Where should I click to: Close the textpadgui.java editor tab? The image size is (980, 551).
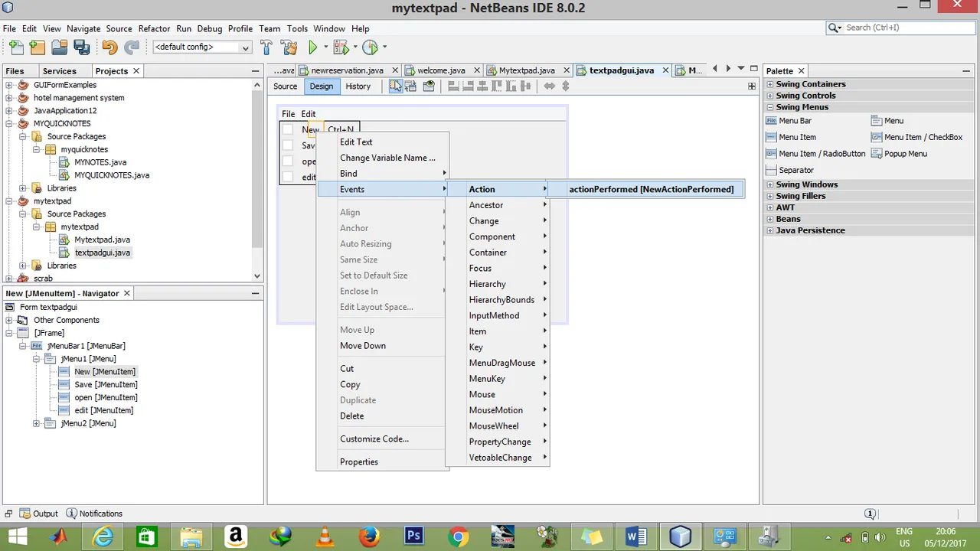click(x=666, y=70)
